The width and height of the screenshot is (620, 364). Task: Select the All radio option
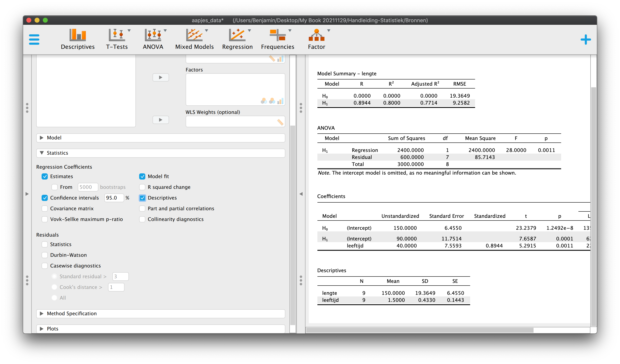coord(54,298)
